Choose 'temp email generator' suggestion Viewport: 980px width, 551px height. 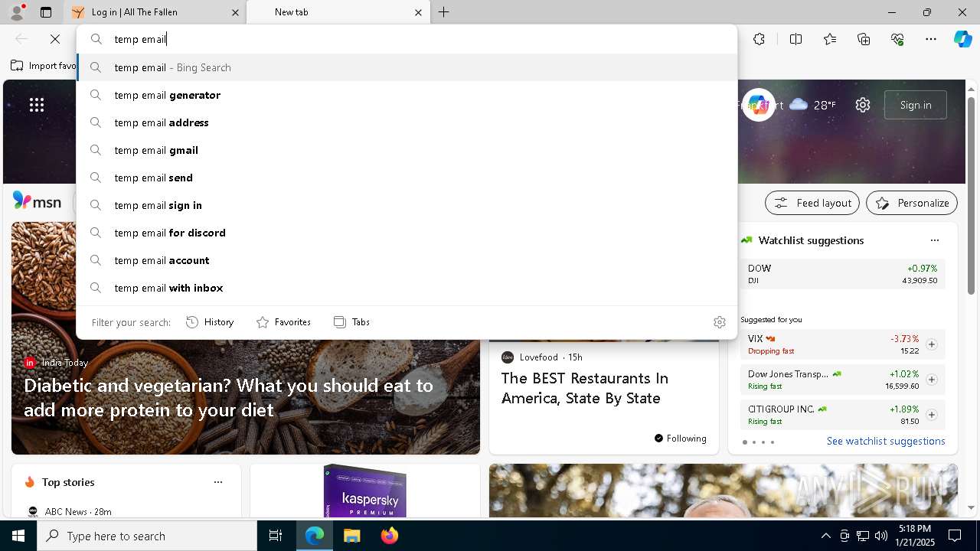407,95
